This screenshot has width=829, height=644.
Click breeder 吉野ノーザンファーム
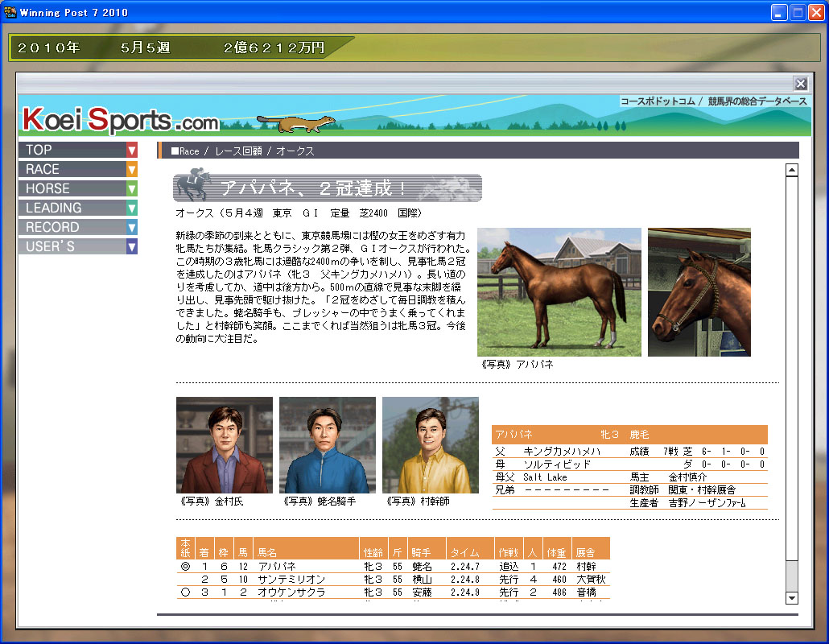[x=707, y=503]
